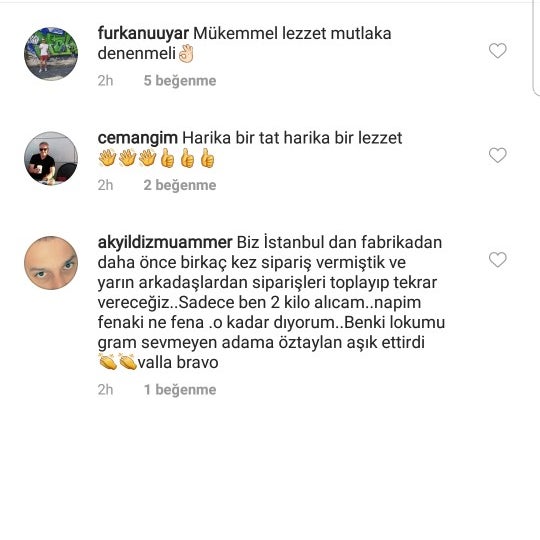The width and height of the screenshot is (540, 540).
Task: Click the 2h timestamp under cemangim's comment
Action: point(105,185)
